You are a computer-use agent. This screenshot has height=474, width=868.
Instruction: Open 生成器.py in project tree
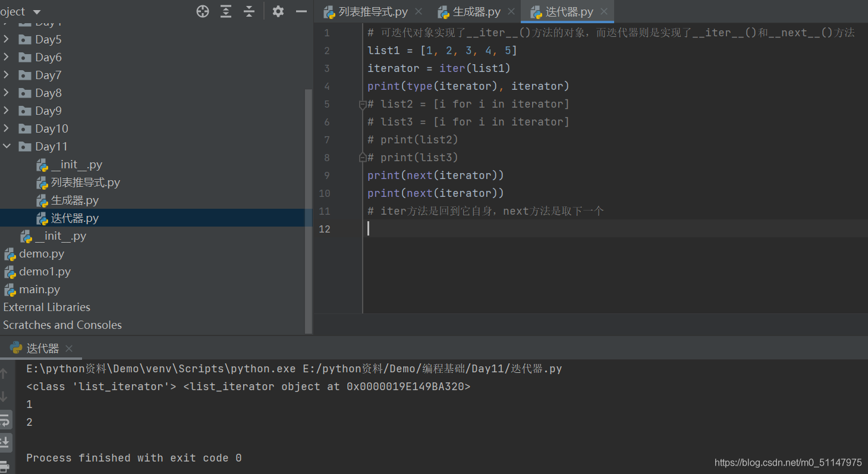(75, 200)
